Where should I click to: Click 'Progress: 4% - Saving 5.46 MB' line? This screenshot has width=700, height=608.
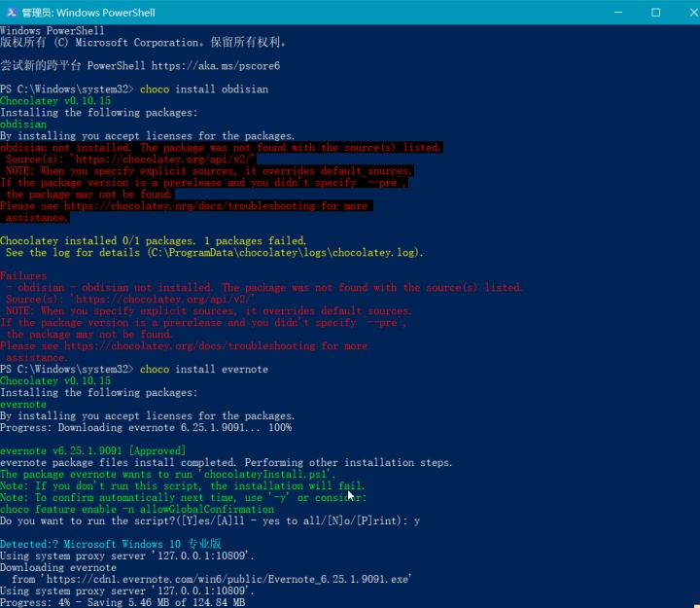(122, 602)
